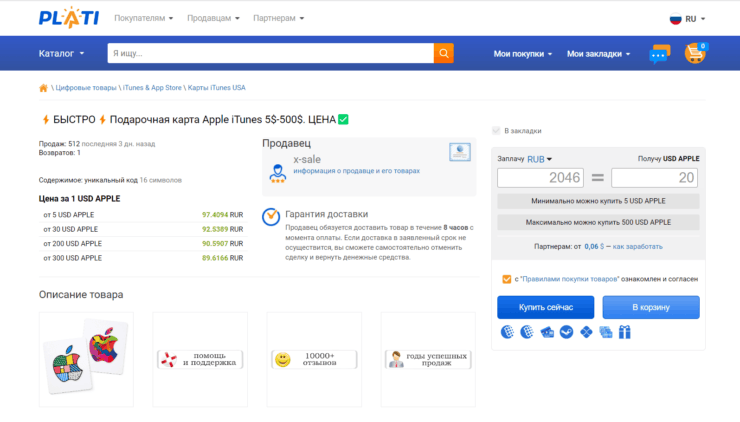Select the first WebMoney globe payment icon
This screenshot has height=422, width=740.
click(507, 332)
